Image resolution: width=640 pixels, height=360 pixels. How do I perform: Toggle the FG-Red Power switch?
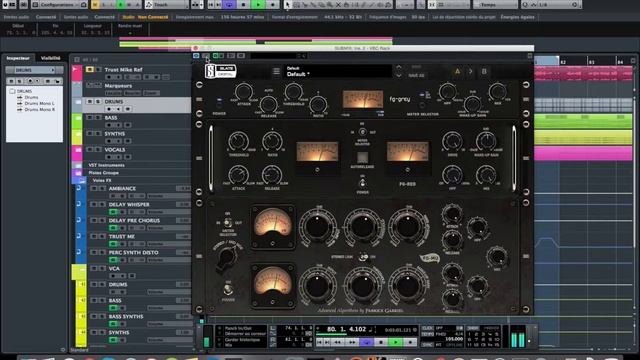tap(362, 183)
